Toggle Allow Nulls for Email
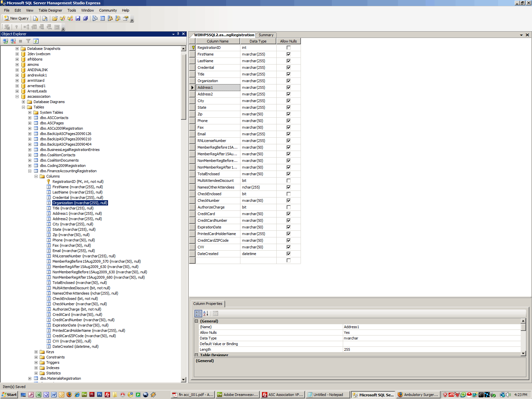The height and width of the screenshot is (399, 532). (289, 134)
